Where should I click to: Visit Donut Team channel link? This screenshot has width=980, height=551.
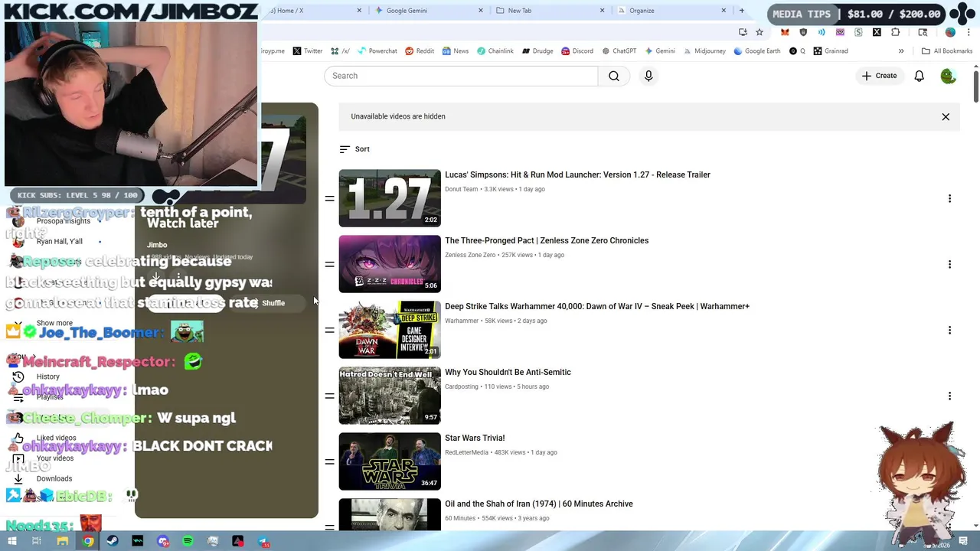point(461,189)
